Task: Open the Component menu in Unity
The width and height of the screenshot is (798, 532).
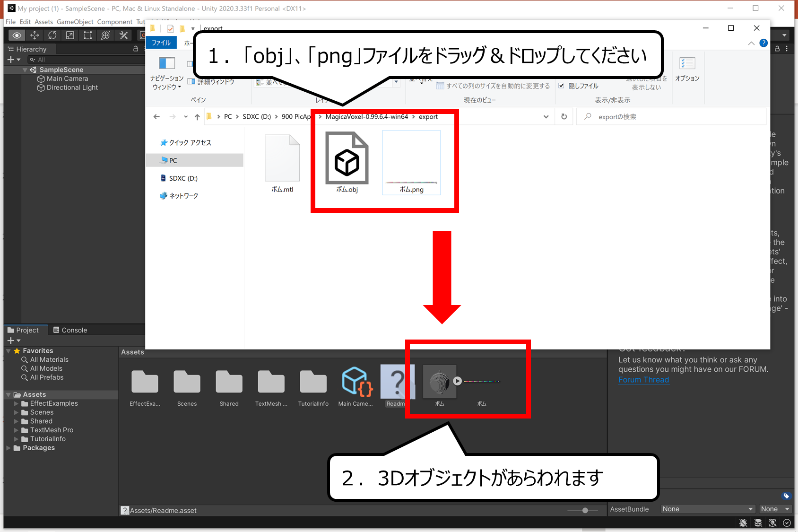Action: 115,22
